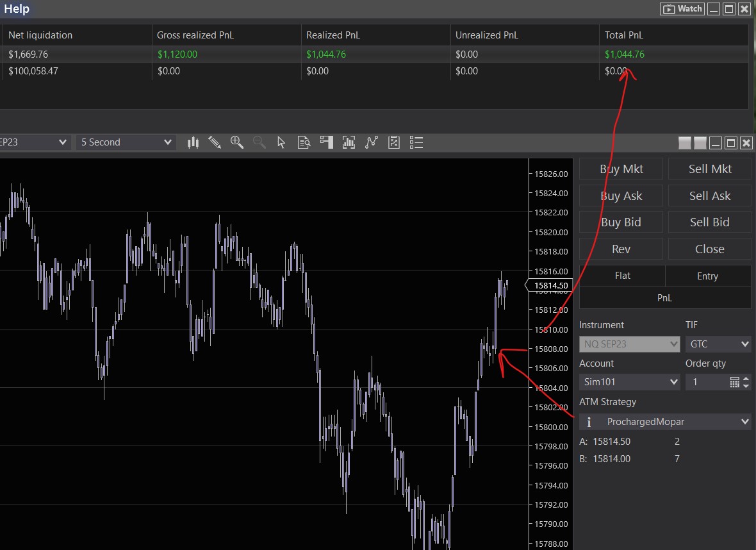Click the Sell Ask button
The width and height of the screenshot is (756, 550).
point(710,196)
